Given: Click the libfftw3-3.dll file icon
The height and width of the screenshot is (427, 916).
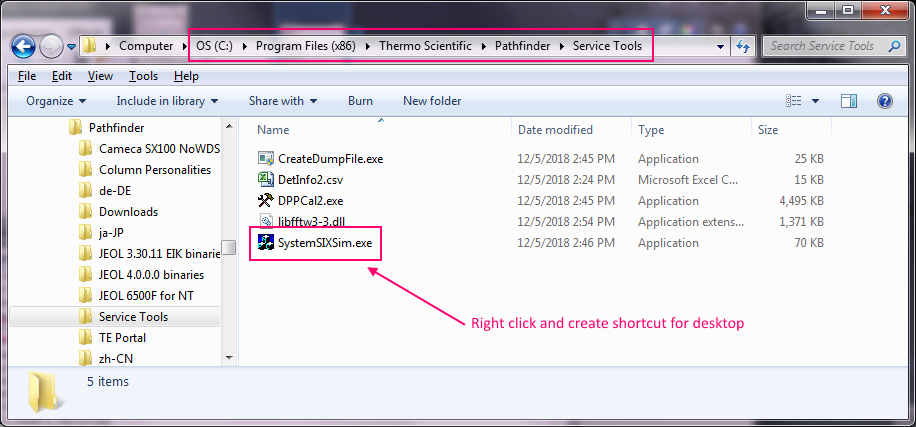Looking at the screenshot, I should point(266,222).
